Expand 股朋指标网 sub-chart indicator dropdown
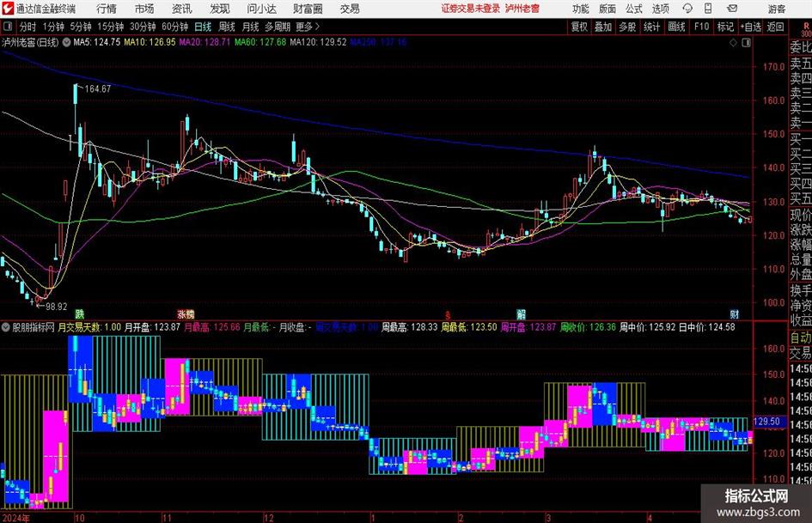 coord(6,326)
